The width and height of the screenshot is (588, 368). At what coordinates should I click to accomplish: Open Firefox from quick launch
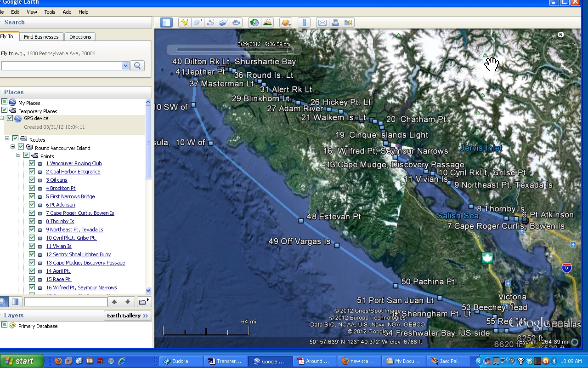[x=58, y=361]
